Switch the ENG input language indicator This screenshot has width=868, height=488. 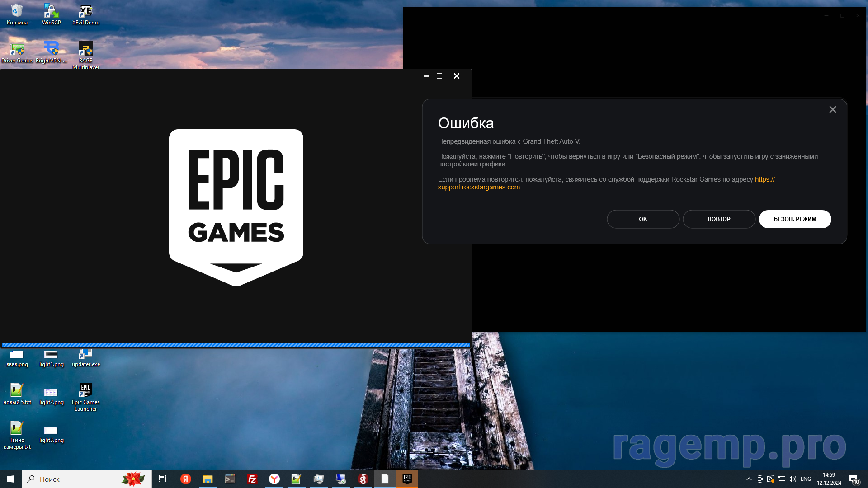coord(806,479)
